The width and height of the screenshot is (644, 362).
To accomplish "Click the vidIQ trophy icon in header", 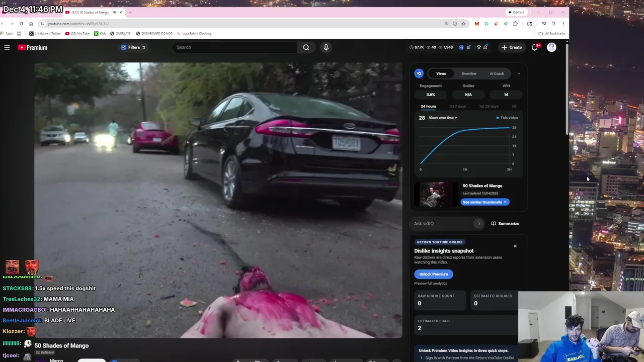I will (479, 47).
